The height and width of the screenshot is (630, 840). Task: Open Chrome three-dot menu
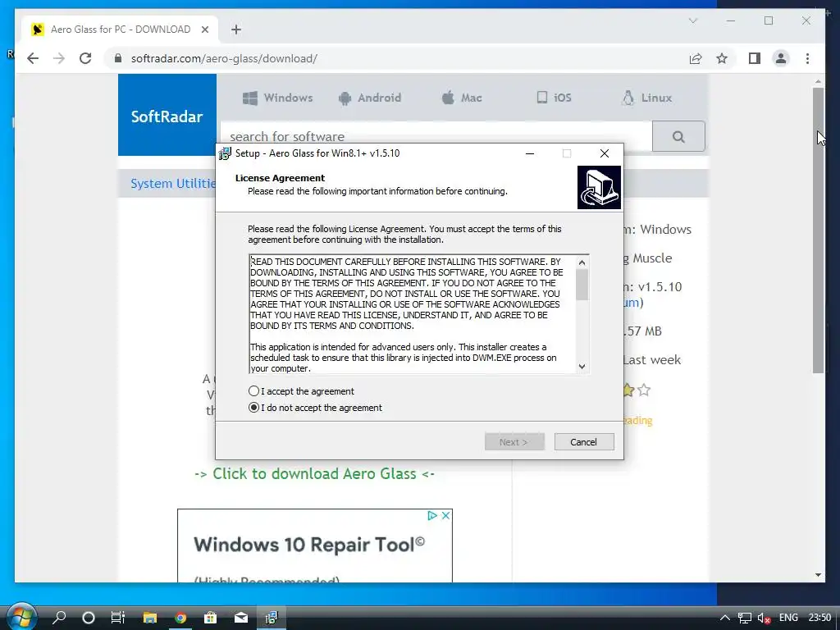point(807,58)
